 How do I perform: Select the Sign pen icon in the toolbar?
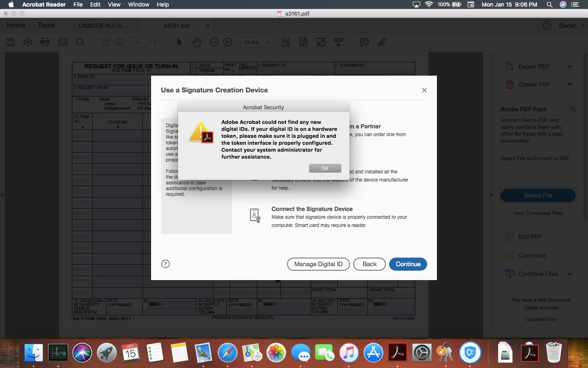[382, 42]
